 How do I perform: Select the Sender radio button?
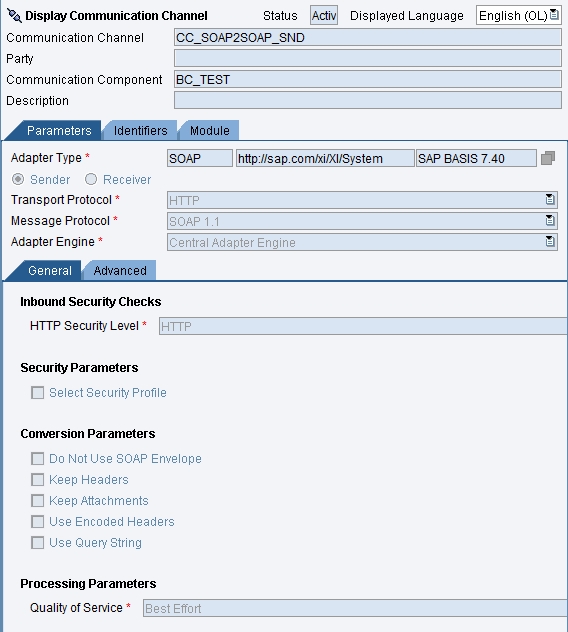tap(18, 179)
